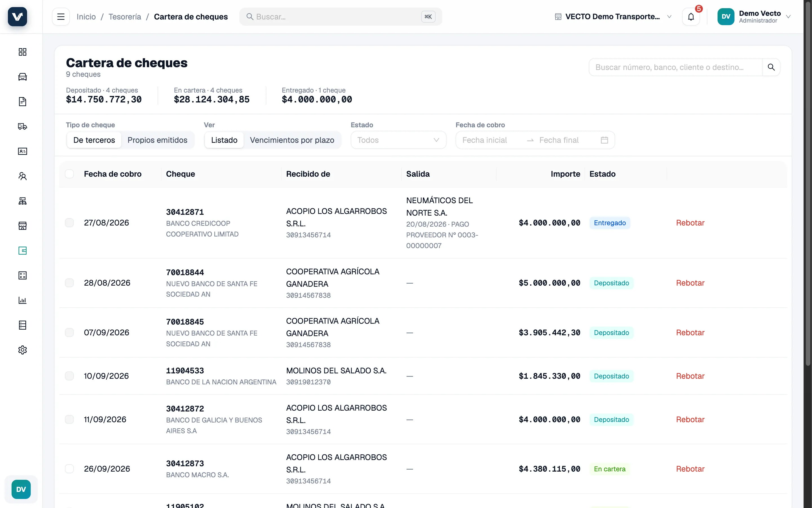Image resolution: width=812 pixels, height=508 pixels.
Task: Open the wallet (treasury) sidebar icon
Action: point(23,251)
